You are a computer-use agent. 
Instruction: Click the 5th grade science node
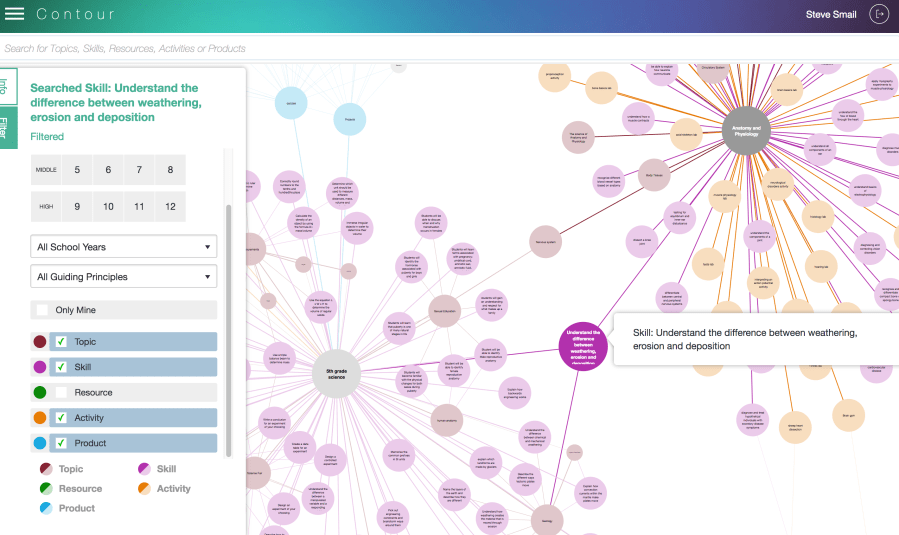tap(336, 371)
